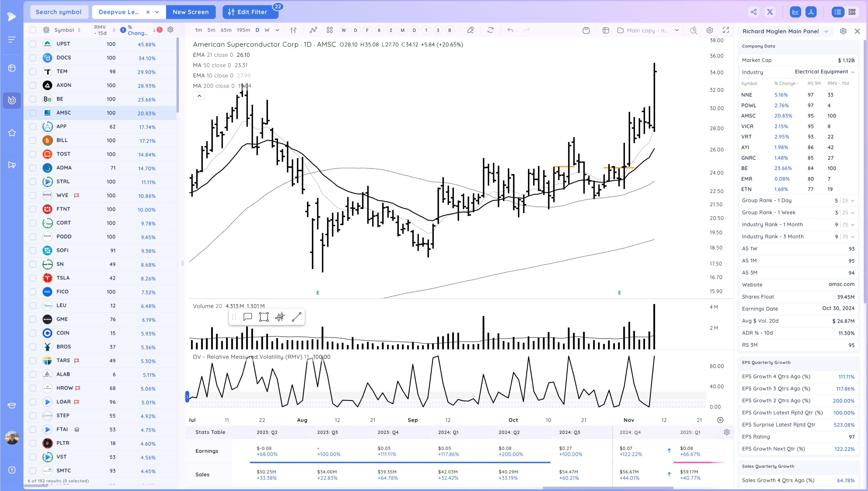
Task: Expand the Group Rank - 1 Day row
Action: coord(852,201)
